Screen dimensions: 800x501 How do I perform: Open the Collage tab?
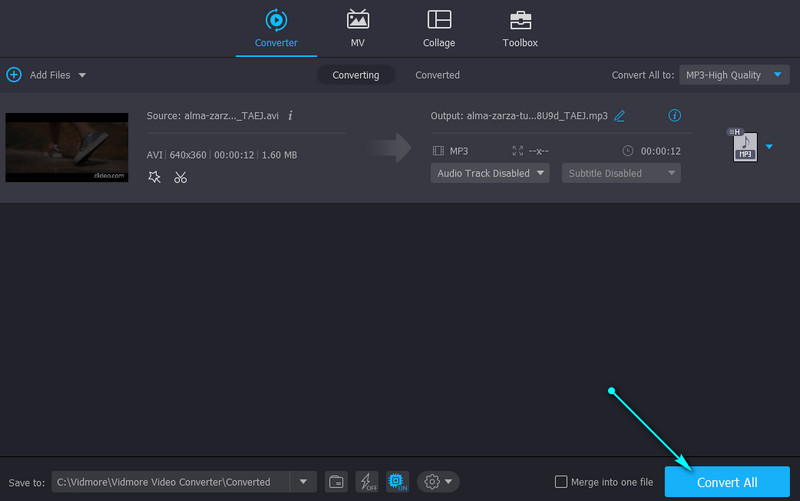pyautogui.click(x=438, y=29)
